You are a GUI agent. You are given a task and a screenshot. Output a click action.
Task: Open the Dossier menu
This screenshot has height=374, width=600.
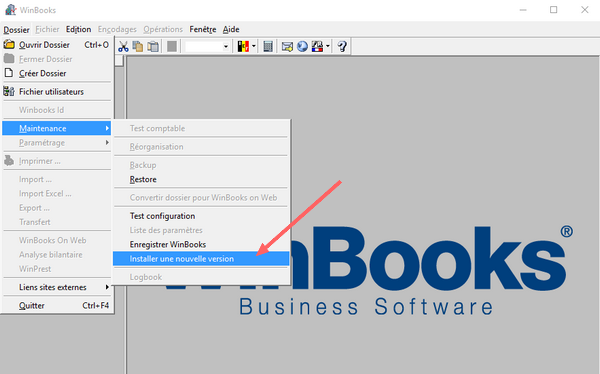point(16,29)
